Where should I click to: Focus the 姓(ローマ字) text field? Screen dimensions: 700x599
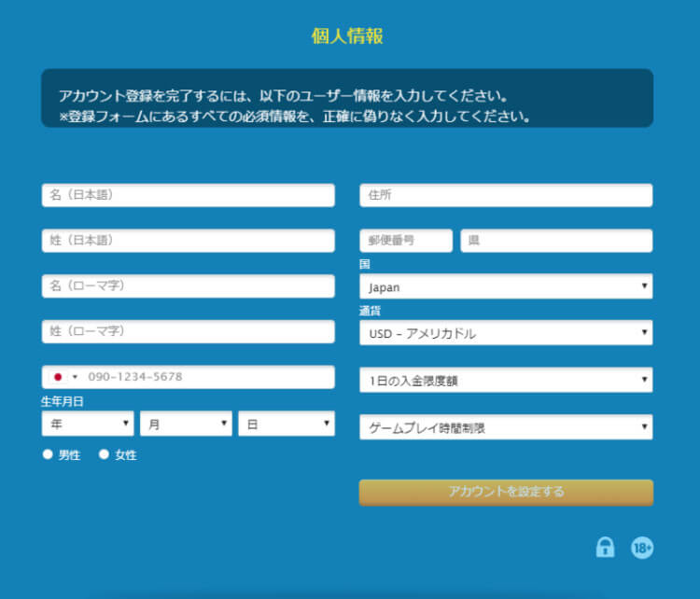tap(188, 331)
